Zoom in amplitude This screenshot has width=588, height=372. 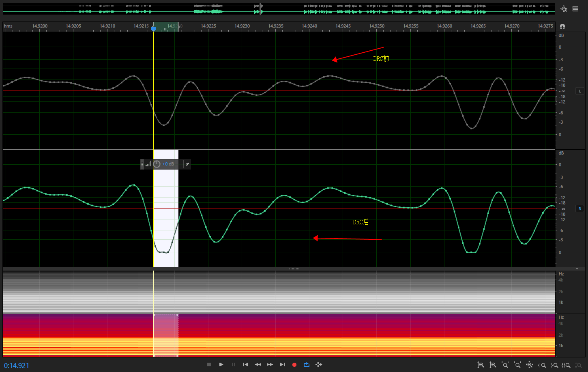[x=481, y=365]
